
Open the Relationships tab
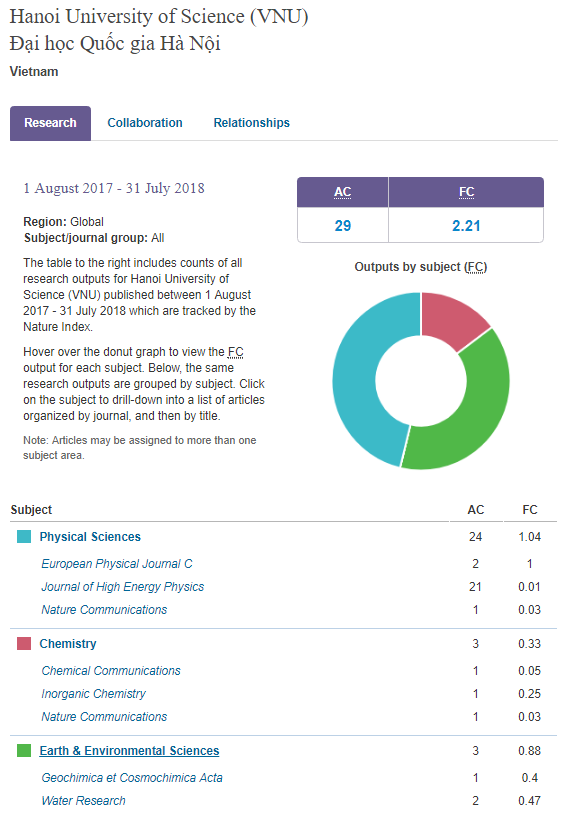(x=252, y=123)
